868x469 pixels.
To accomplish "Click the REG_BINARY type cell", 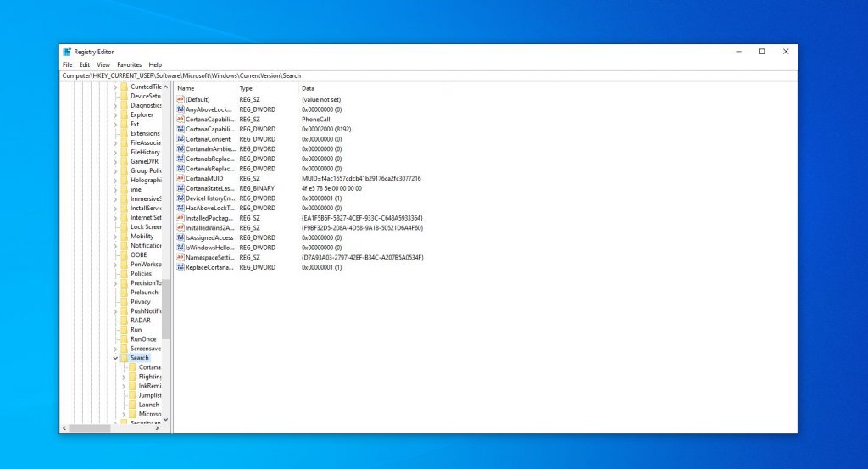I will click(257, 188).
